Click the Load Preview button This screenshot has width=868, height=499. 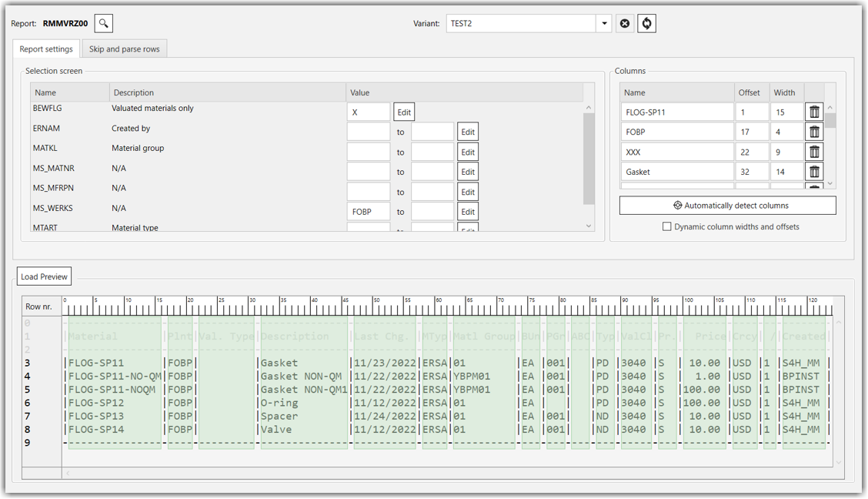(45, 277)
